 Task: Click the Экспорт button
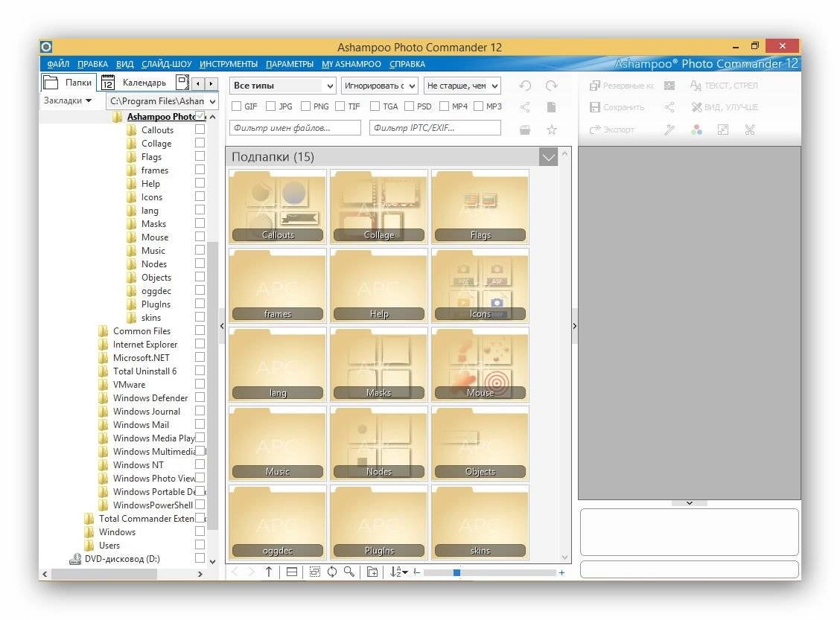tap(612, 130)
